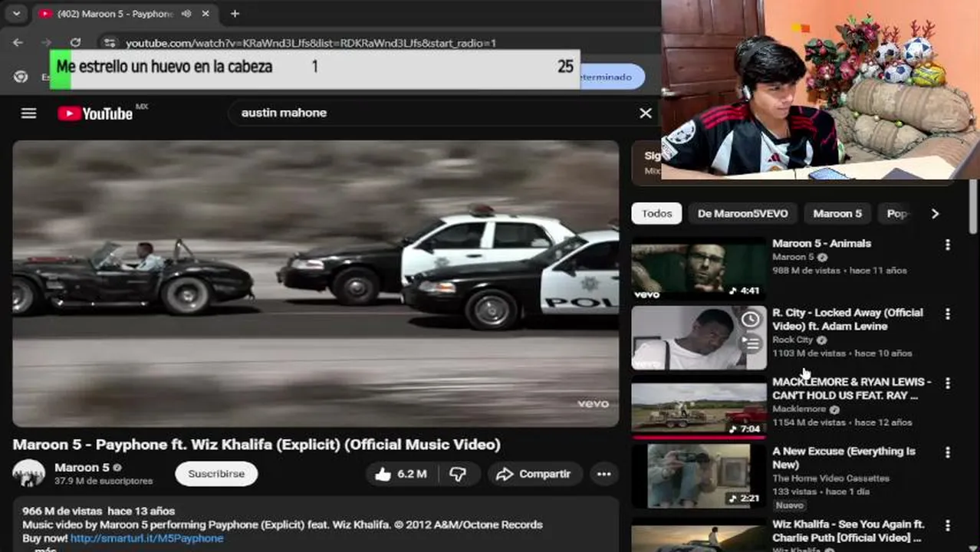
Task: Open 'Wiz Khalifa - See You Again' title
Action: coord(848,531)
